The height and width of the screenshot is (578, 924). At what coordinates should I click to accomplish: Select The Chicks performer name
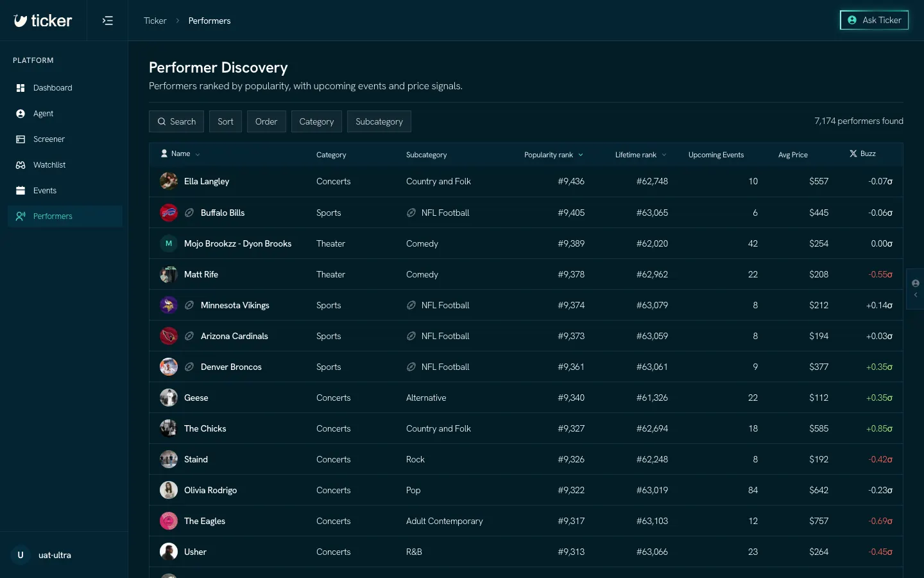(205, 428)
